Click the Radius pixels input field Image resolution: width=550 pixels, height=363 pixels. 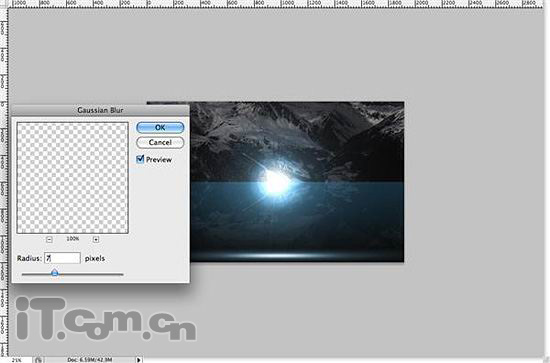coord(62,258)
